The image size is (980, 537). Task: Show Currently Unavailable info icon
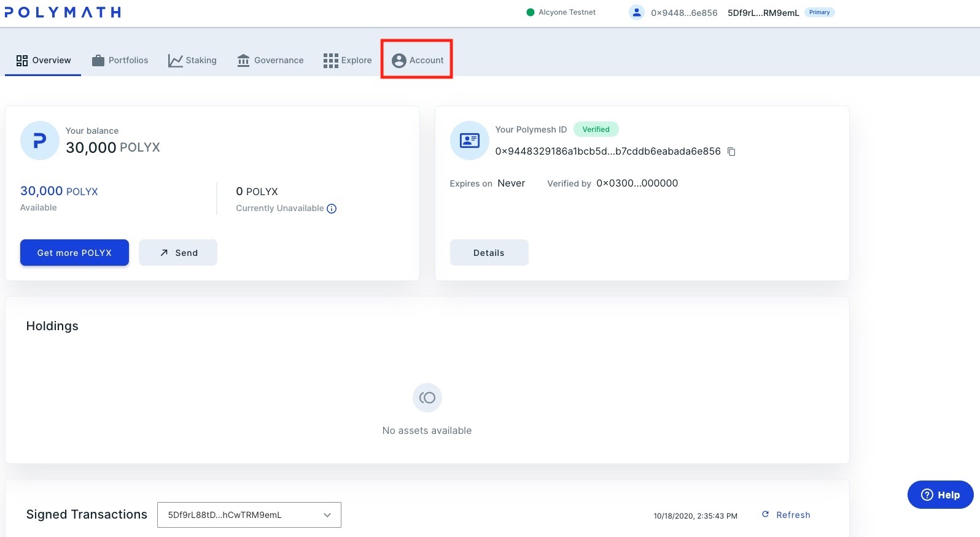[332, 209]
